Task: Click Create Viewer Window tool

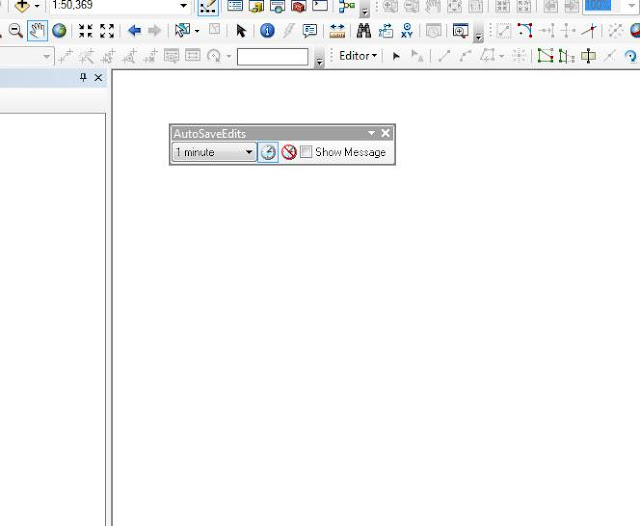Action: tap(460, 31)
